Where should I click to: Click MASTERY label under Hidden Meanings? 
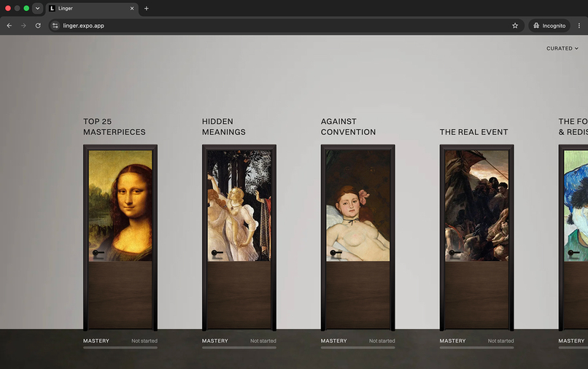click(x=215, y=341)
